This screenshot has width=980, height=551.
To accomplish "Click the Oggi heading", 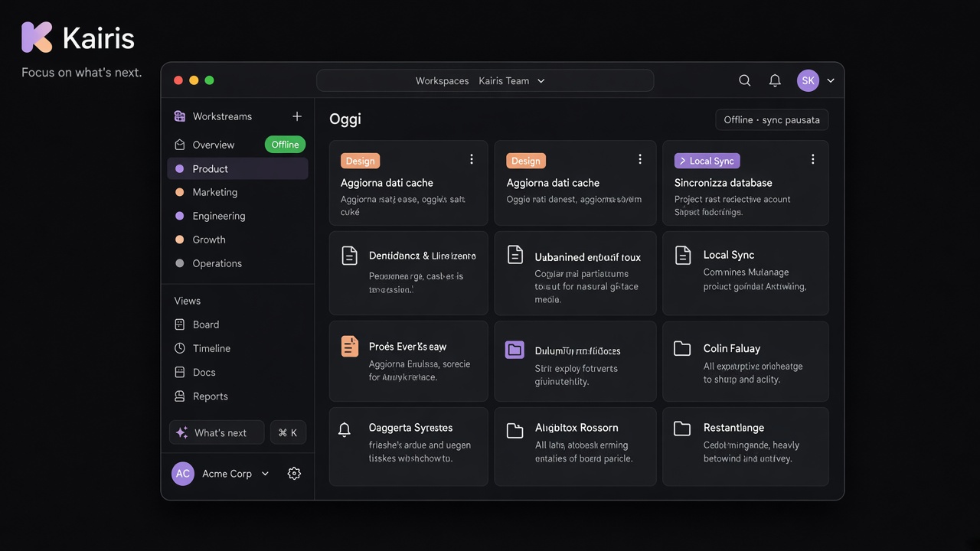I will pos(345,119).
